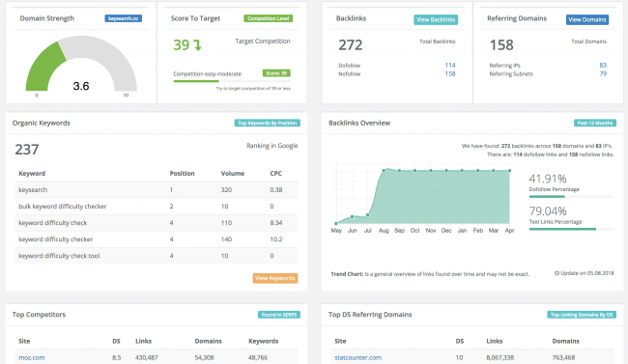Click the Position column header in keywords table
The image size is (628, 364).
coord(183,174)
